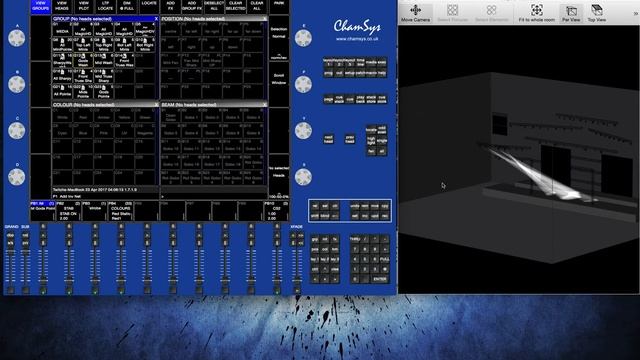Select playback PB10 CS2
This screenshot has height=360, width=640.
tap(276, 211)
